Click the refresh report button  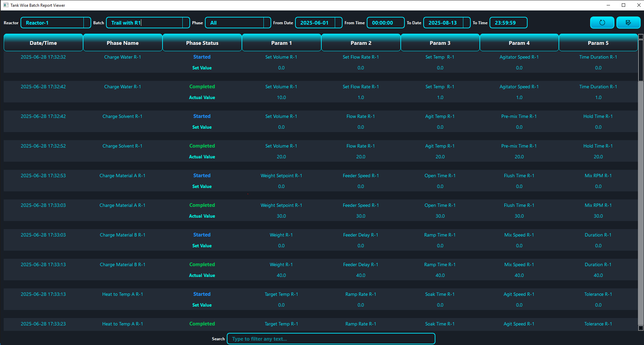coord(602,23)
